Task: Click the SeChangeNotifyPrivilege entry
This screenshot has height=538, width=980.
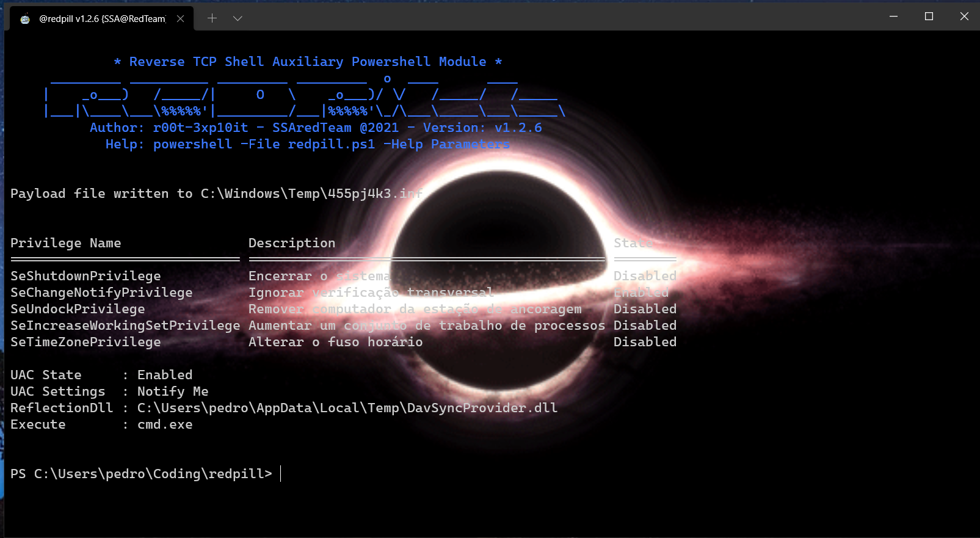Action: 101,293
